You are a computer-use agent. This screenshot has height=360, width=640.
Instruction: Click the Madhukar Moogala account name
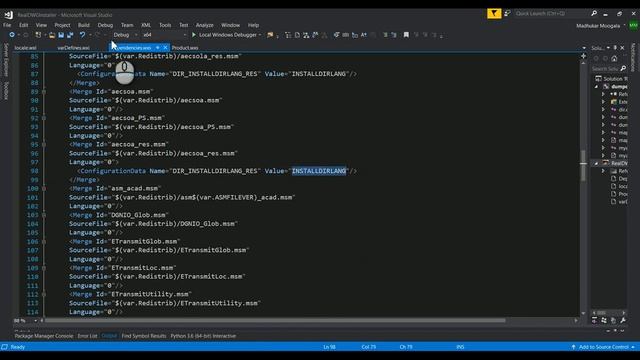tap(598, 26)
